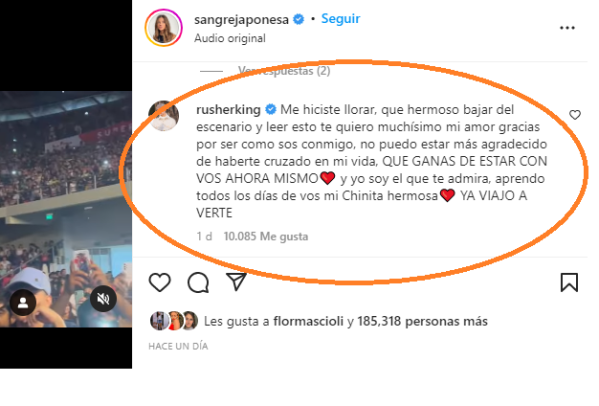Expand Ver respuestas (2) replies
This screenshot has width=599, height=406.
tap(284, 71)
